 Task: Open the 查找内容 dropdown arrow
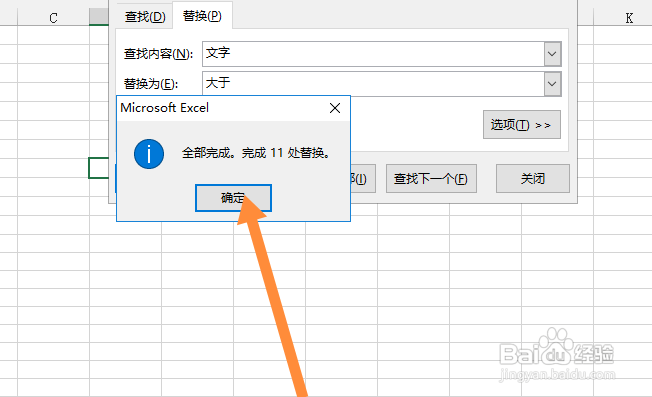552,54
